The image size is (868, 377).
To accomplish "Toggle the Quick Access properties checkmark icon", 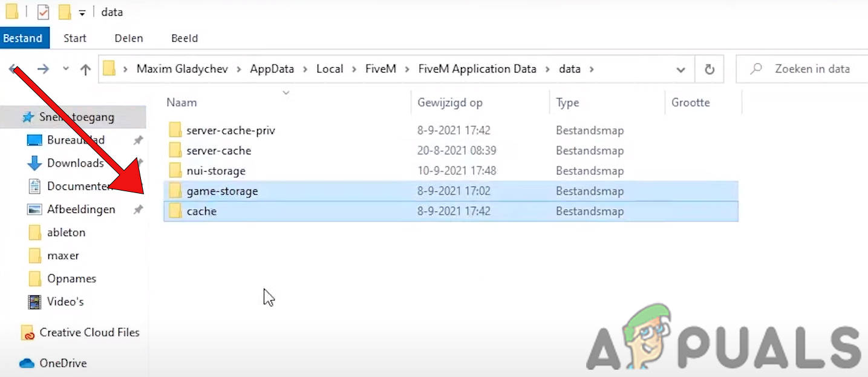I will pos(42,11).
